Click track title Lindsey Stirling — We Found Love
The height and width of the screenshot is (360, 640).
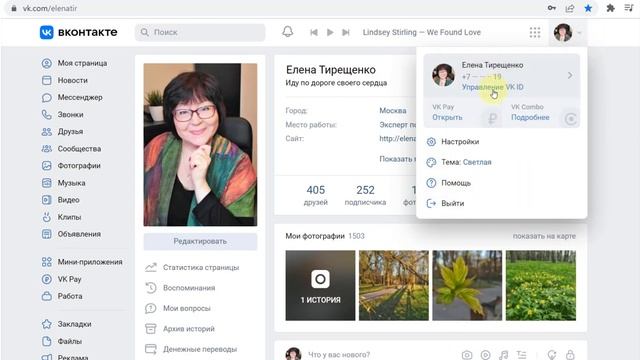tap(422, 32)
